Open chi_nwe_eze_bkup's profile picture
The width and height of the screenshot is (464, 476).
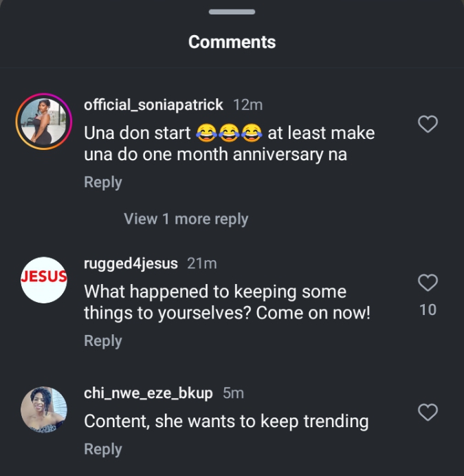(44, 410)
